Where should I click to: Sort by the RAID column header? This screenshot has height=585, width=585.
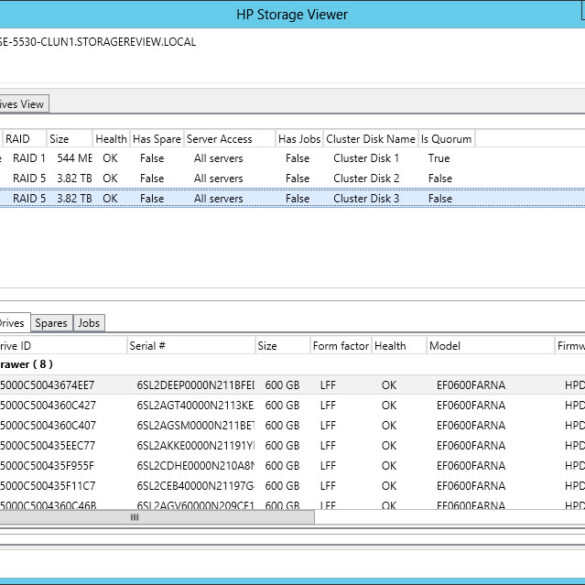coord(25,139)
